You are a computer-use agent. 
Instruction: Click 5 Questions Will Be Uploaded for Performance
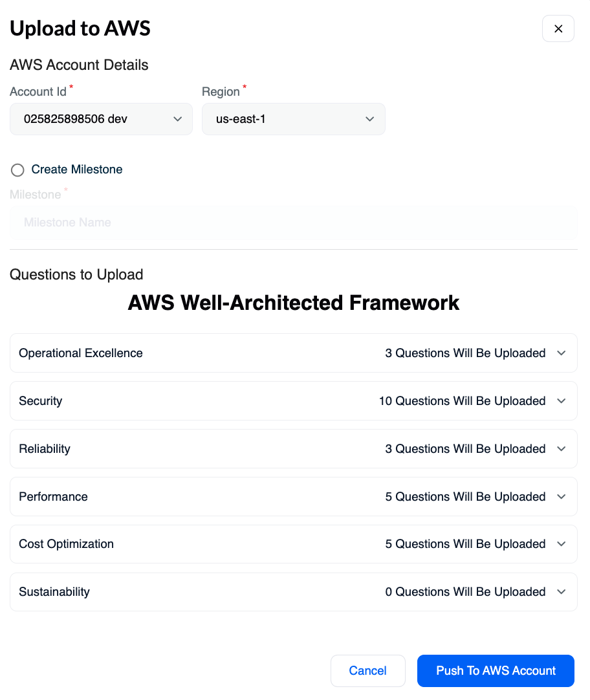tap(465, 496)
